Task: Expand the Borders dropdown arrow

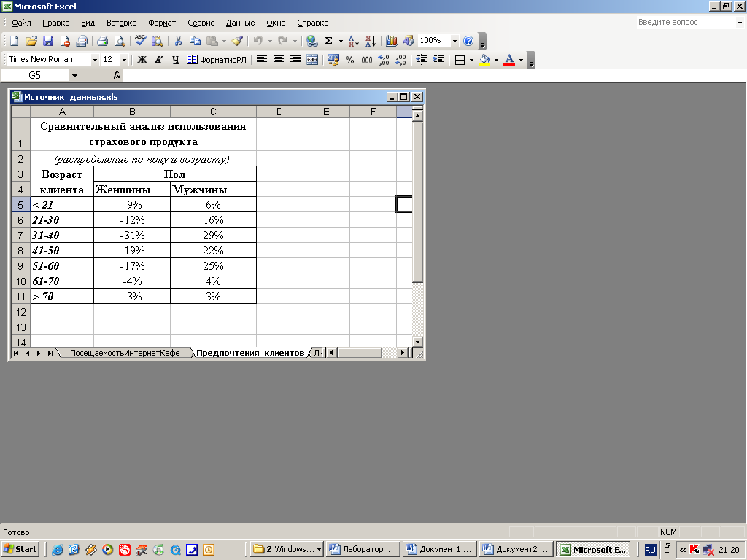Action: point(472,60)
